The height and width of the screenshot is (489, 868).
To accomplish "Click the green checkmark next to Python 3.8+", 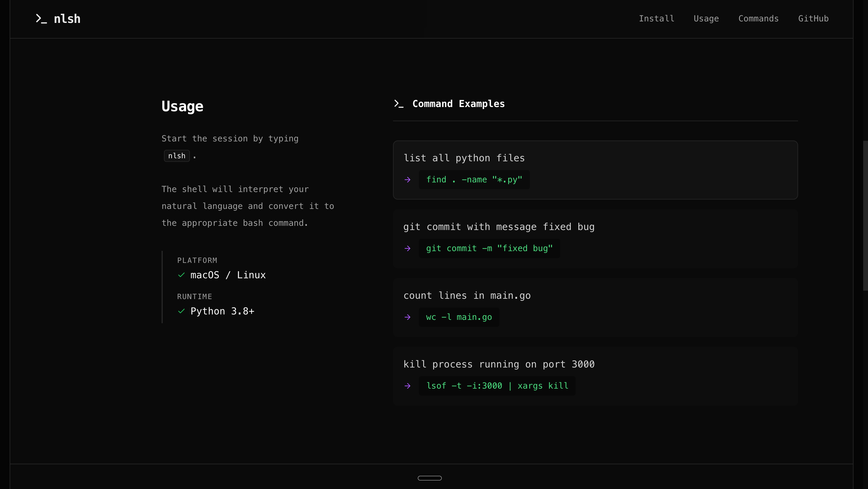I will (181, 311).
